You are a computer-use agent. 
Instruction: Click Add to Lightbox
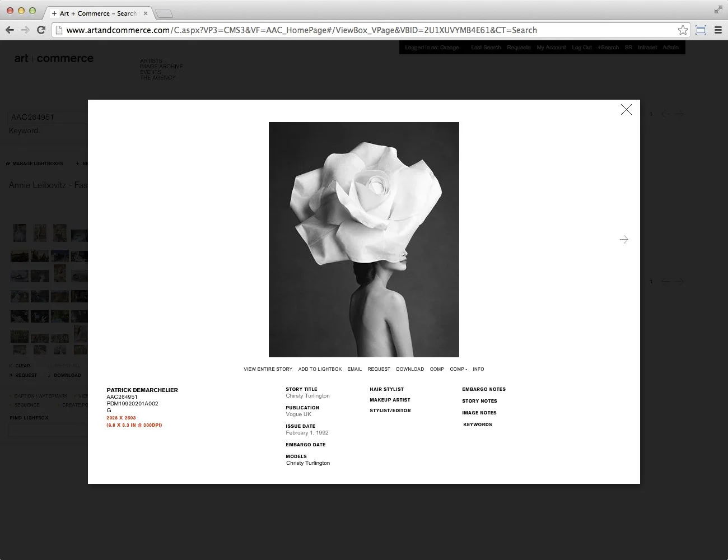[320, 369]
